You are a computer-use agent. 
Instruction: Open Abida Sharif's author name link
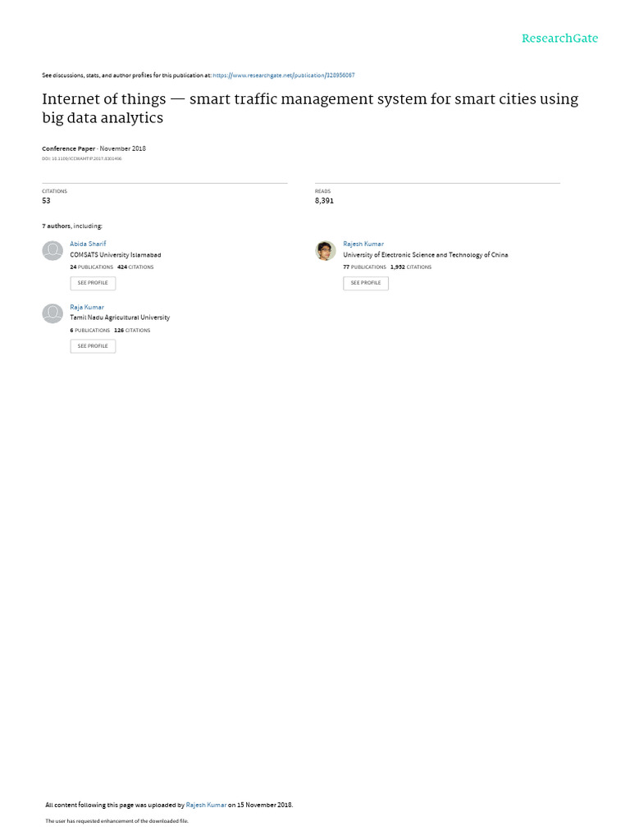pos(88,244)
